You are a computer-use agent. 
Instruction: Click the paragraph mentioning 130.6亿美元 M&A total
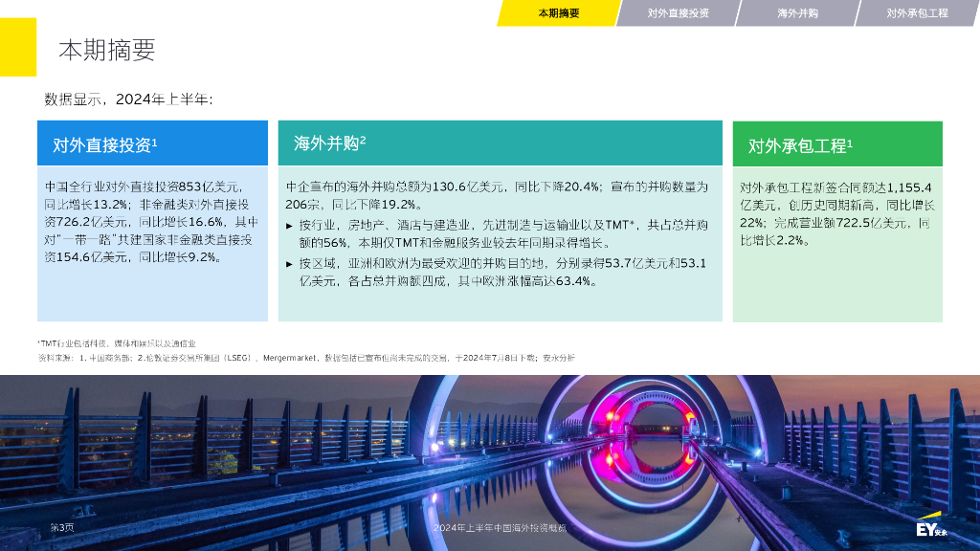click(497, 195)
